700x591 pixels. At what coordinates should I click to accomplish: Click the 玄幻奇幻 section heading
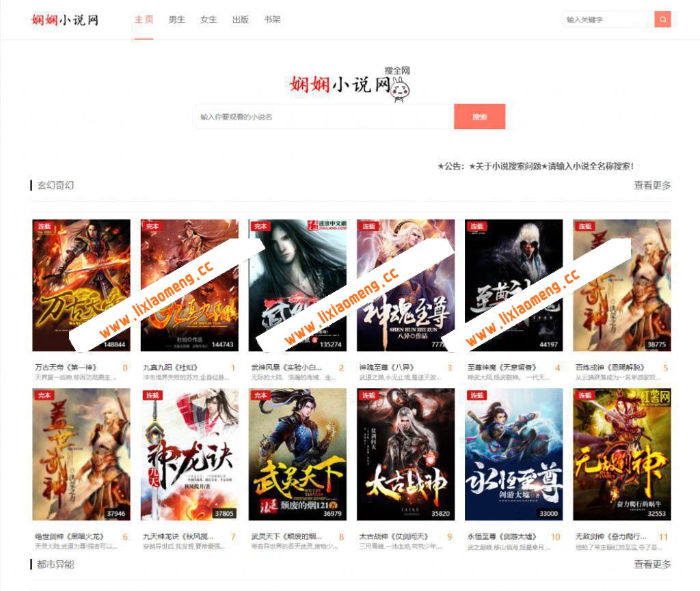point(55,185)
